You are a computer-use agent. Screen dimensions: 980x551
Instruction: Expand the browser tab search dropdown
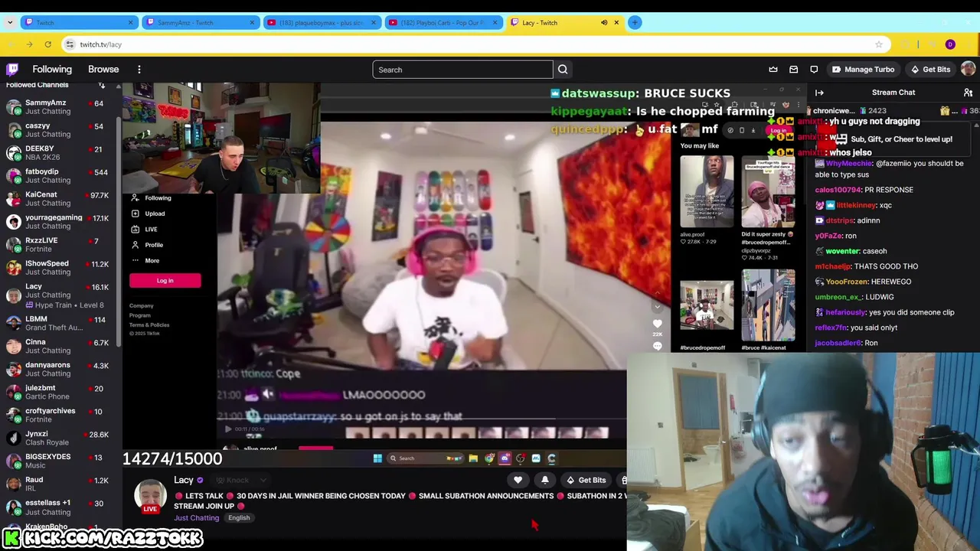9,22
